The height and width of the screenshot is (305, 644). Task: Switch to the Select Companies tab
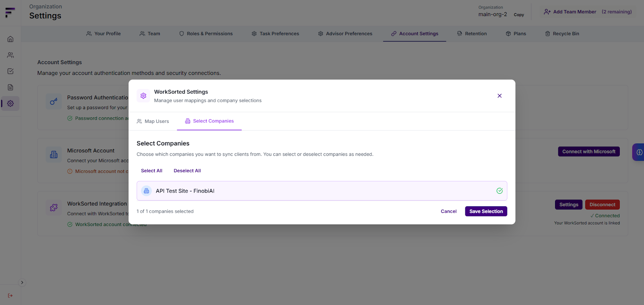pos(209,121)
